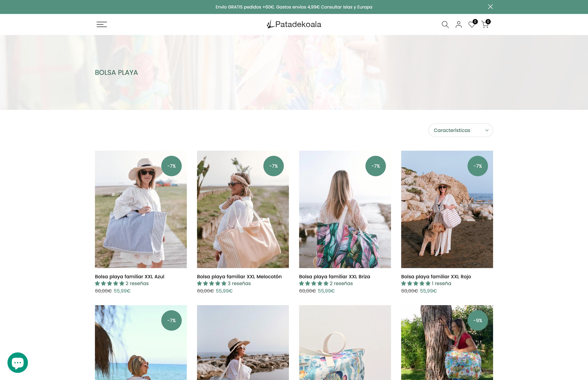Click the crossed-out 60,00€ price of XXL Melocotón
This screenshot has width=588, height=380.
(205, 291)
